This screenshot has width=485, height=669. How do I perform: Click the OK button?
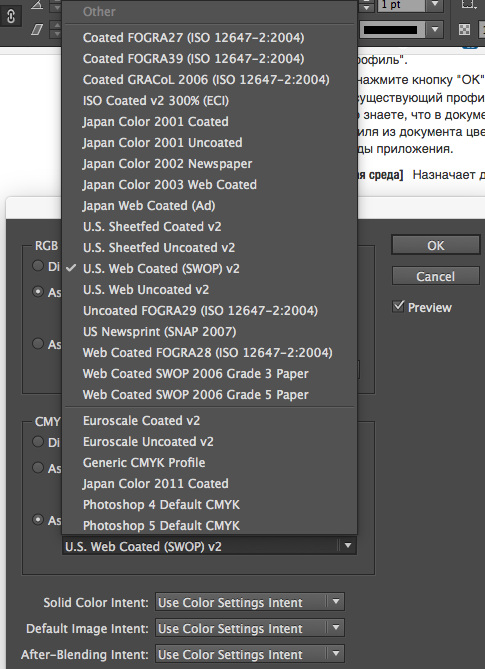click(436, 245)
